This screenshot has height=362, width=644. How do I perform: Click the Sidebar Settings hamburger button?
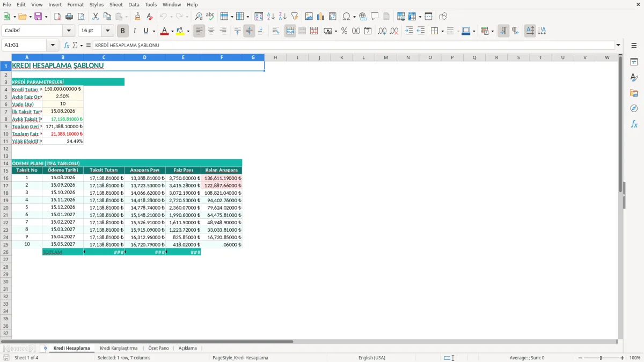[634, 46]
